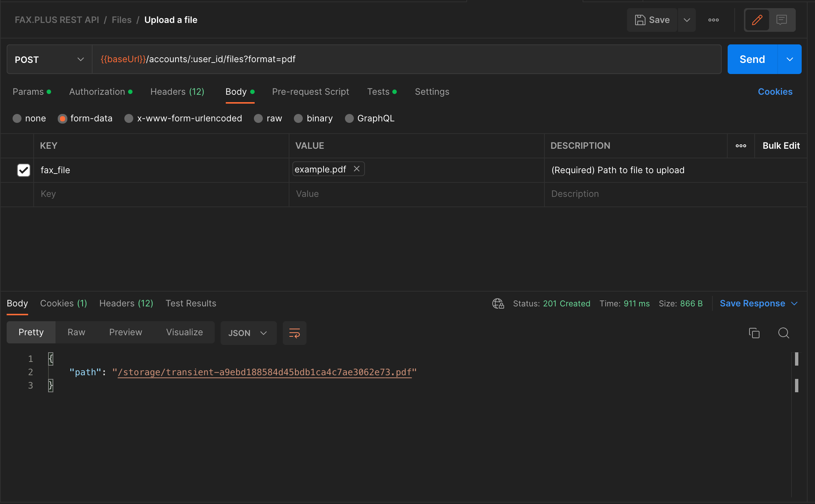This screenshot has width=815, height=504.
Task: Click the three-dot more actions icon near Save
Action: (x=713, y=20)
